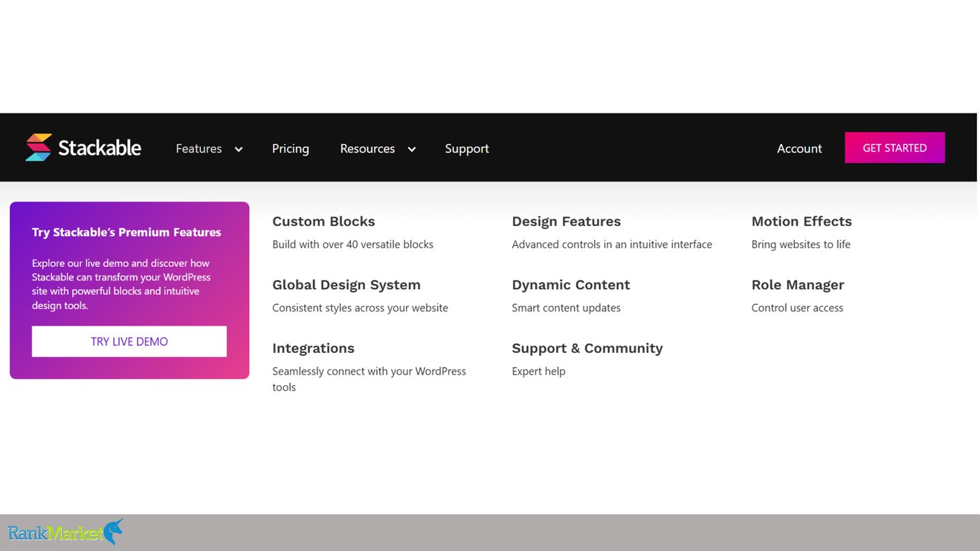
Task: Click 'Seamlessly connect with your WordPress tools' text
Action: point(369,379)
